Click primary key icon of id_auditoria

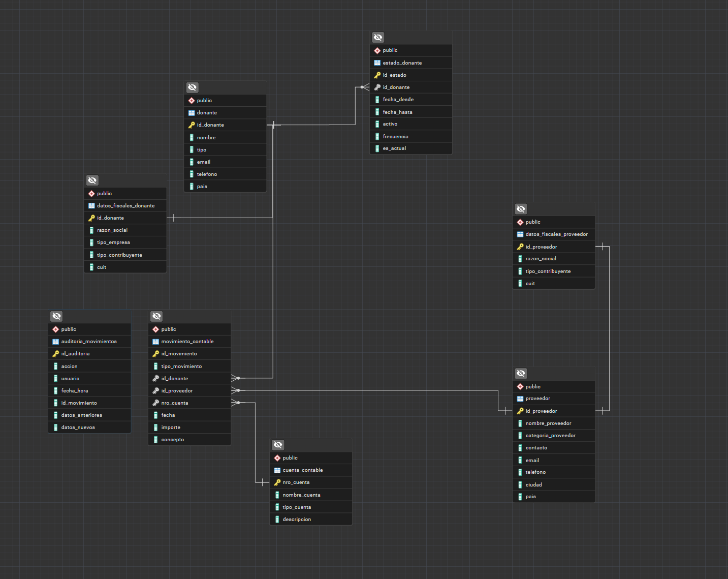click(55, 354)
